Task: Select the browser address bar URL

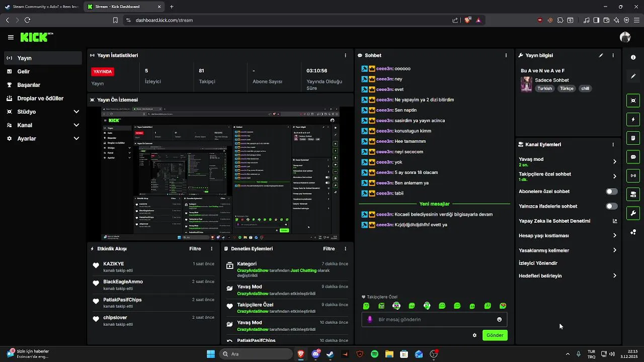Action: coord(164,20)
